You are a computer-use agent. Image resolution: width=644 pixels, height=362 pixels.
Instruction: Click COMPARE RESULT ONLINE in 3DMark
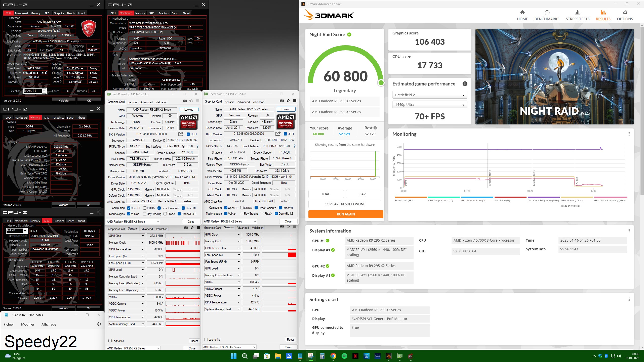coord(345,204)
